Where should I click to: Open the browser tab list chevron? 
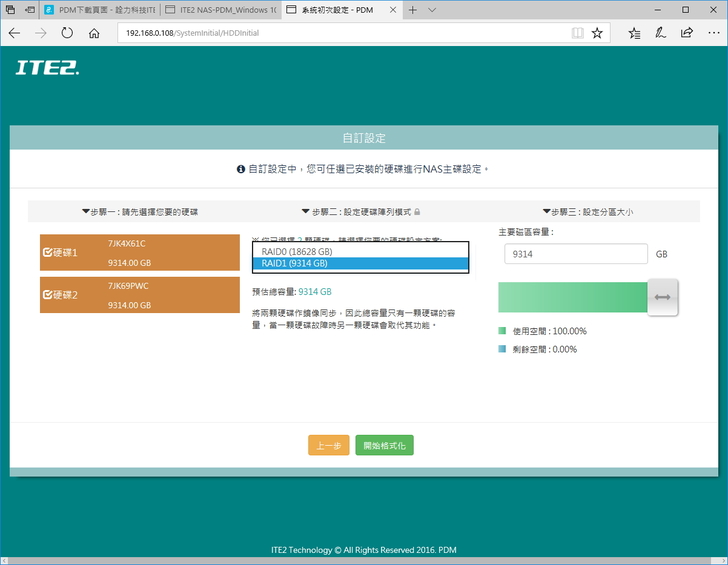[432, 9]
